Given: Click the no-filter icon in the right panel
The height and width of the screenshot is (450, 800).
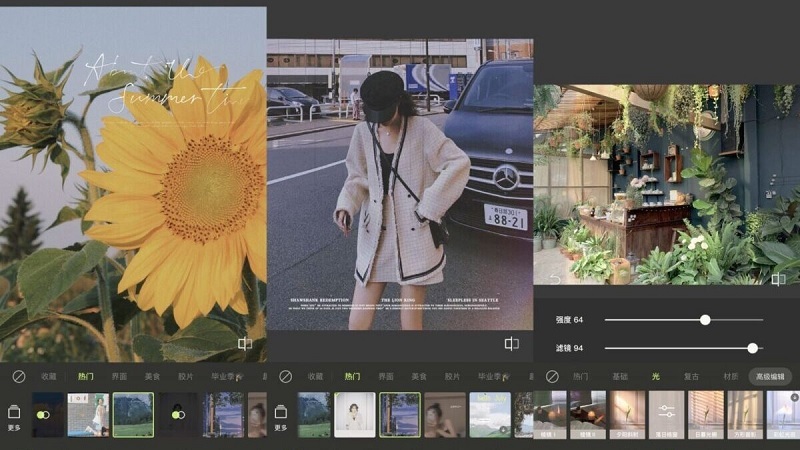Looking at the screenshot, I should 552,376.
